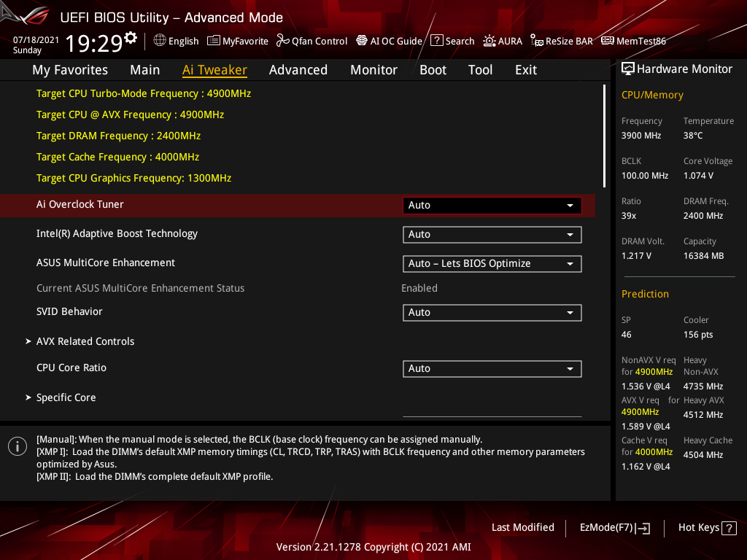747x560 pixels.
Task: Open the SVID Behavior dropdown
Action: click(x=492, y=312)
